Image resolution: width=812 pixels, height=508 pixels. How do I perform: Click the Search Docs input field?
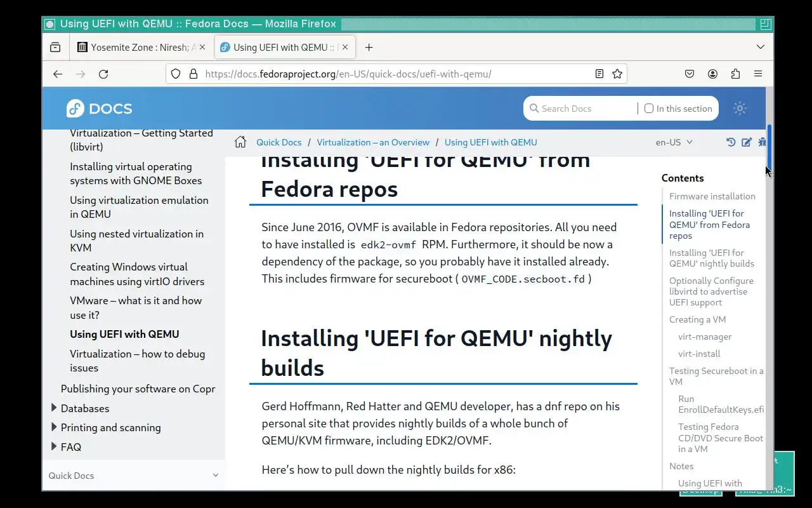pos(587,109)
